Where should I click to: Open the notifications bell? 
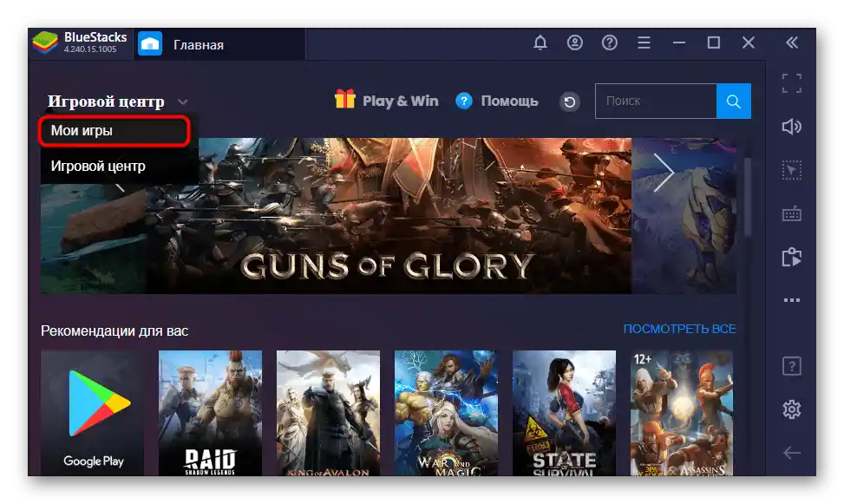tap(540, 43)
